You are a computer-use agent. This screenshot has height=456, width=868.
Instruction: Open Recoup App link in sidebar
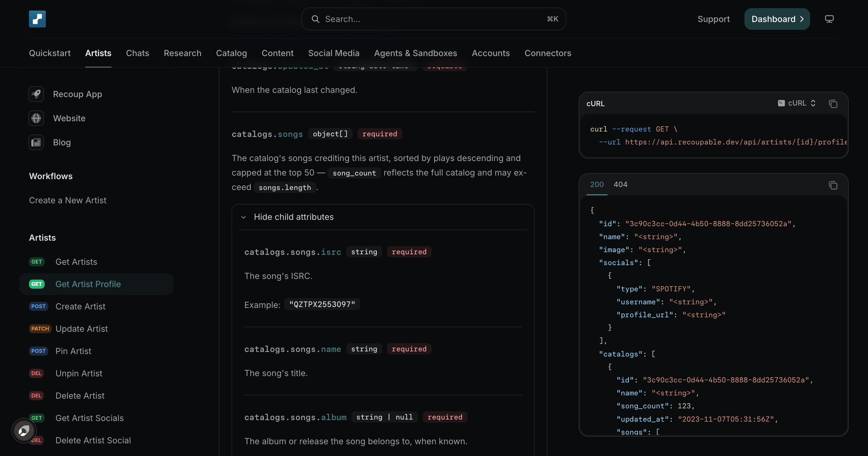pos(77,94)
